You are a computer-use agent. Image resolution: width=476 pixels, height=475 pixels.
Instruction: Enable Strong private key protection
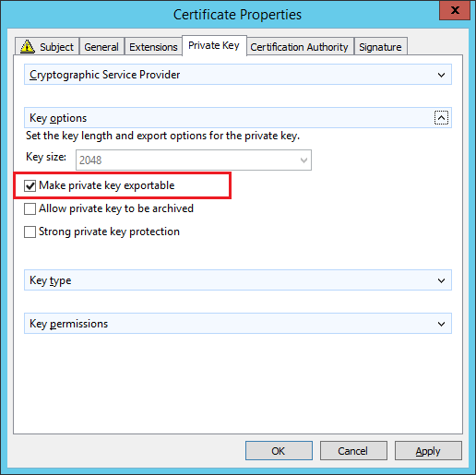point(30,232)
